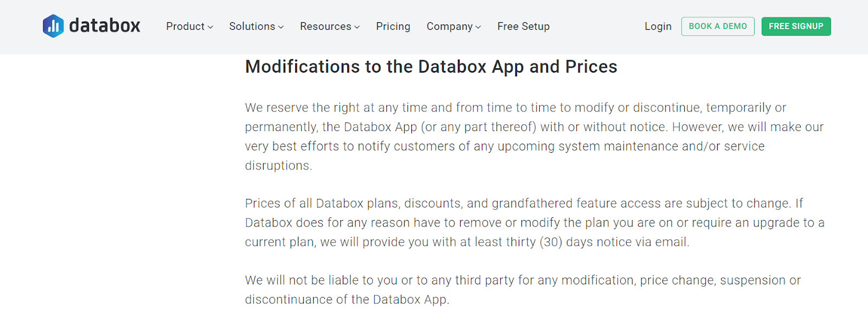Expand the chevron next to Product

(210, 27)
